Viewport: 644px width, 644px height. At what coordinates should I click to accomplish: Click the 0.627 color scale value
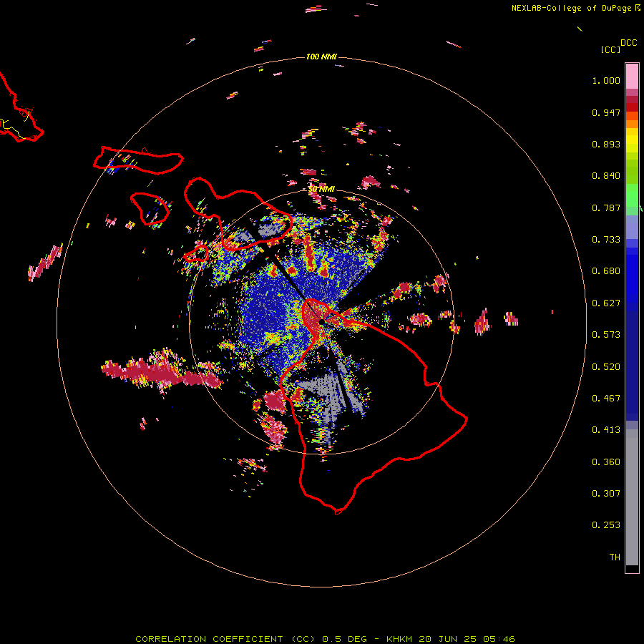[606, 303]
